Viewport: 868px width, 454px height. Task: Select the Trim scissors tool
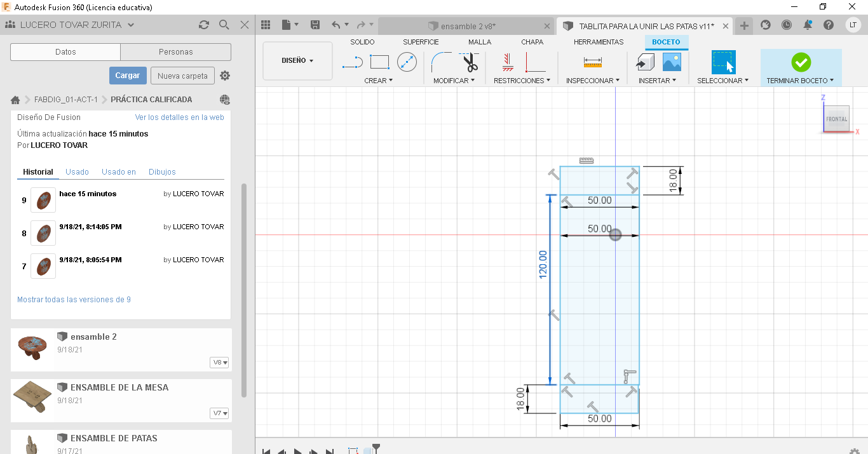pyautogui.click(x=470, y=62)
